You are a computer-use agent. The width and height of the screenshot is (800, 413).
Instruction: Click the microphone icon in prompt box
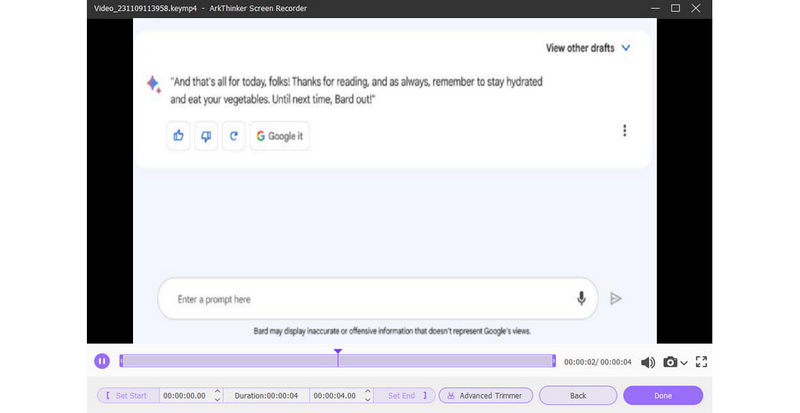(x=581, y=299)
